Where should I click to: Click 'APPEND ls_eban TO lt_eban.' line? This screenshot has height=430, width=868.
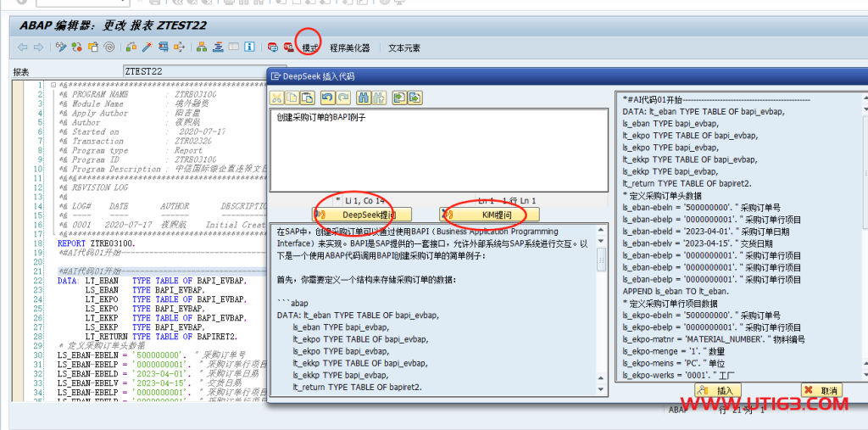click(676, 292)
